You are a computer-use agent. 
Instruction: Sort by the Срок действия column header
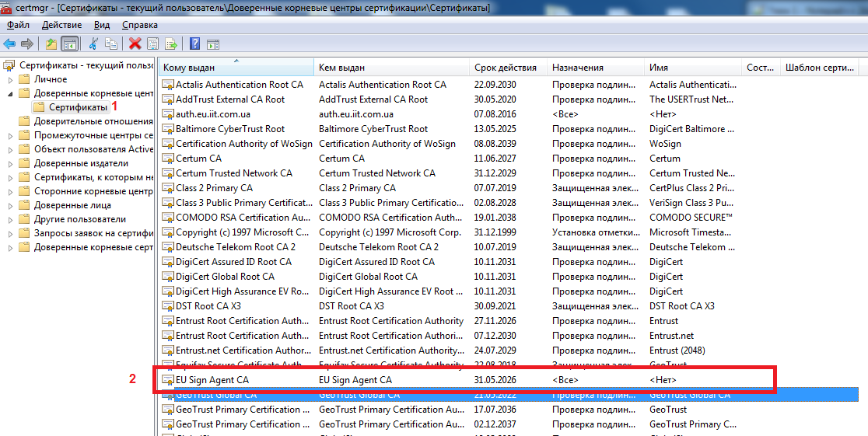(508, 68)
